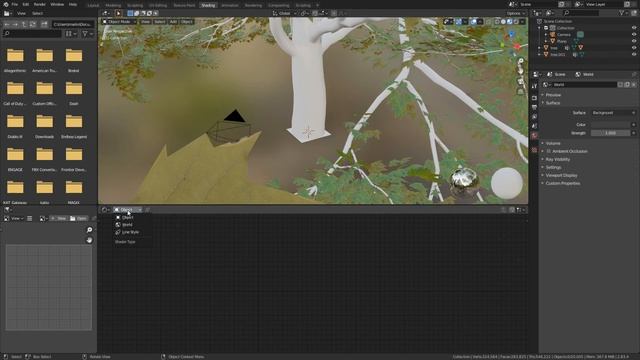Hide the Camera object in outliner
The height and width of the screenshot is (360, 640).
click(634, 34)
